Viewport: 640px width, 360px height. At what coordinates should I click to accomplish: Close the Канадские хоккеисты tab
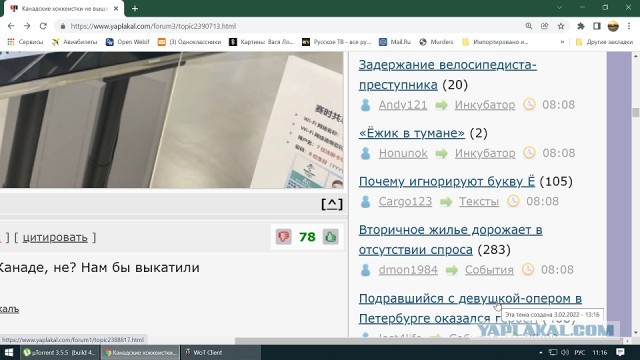(x=116, y=8)
